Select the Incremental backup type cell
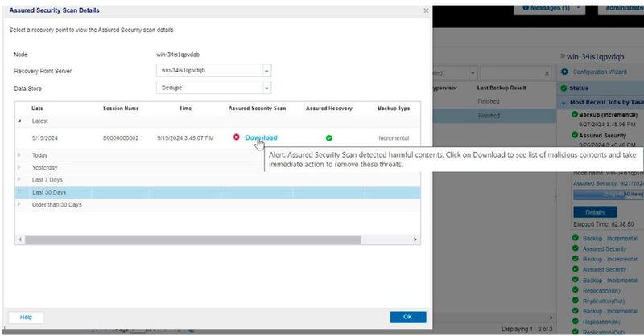 click(394, 138)
